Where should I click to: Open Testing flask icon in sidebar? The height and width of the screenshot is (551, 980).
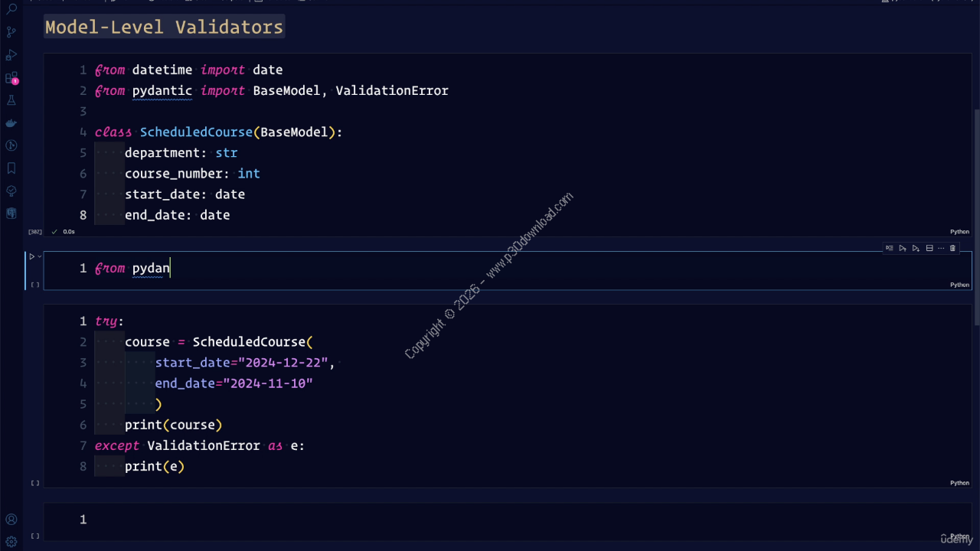tap(11, 100)
